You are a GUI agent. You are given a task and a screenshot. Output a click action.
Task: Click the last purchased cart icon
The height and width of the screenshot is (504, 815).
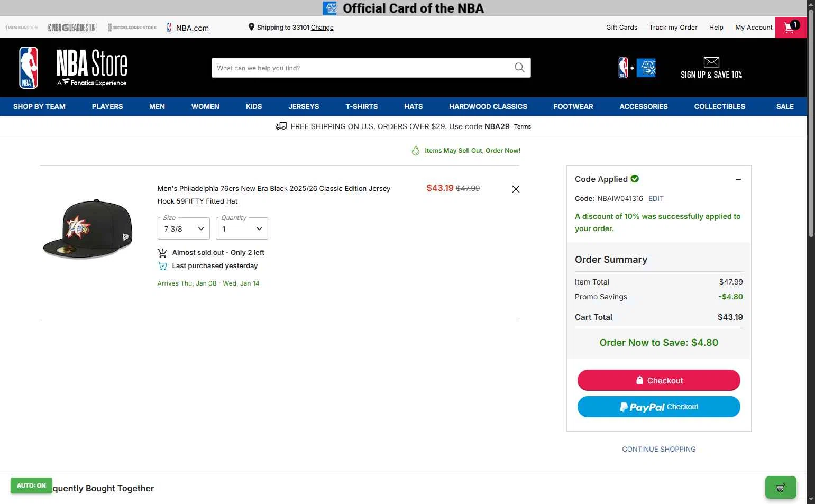click(162, 266)
